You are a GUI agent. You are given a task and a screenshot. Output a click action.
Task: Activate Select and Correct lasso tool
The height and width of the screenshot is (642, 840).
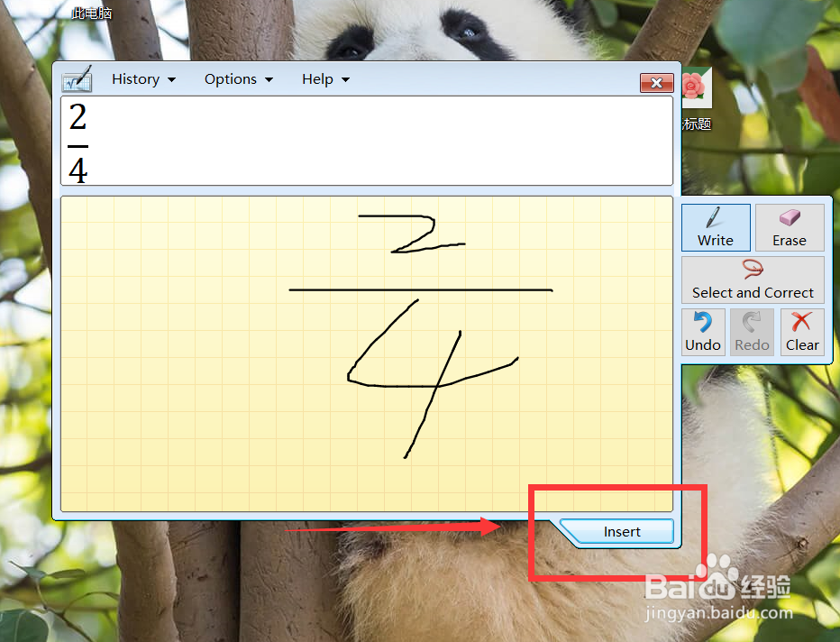click(753, 280)
